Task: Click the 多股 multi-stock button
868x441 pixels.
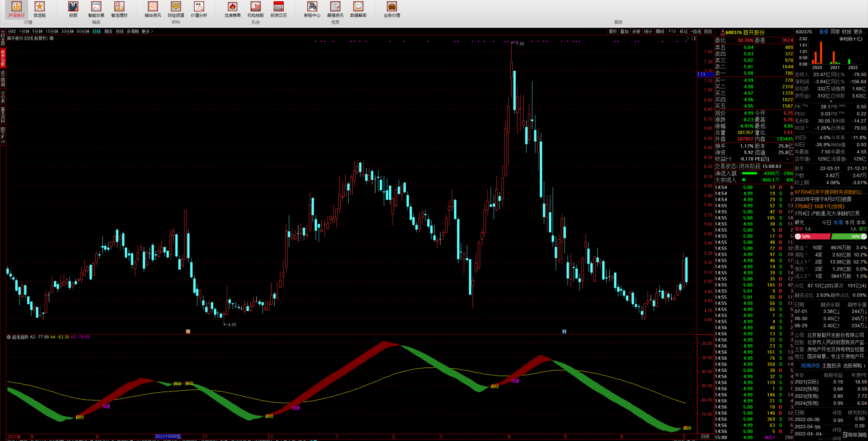Action: tap(636, 31)
